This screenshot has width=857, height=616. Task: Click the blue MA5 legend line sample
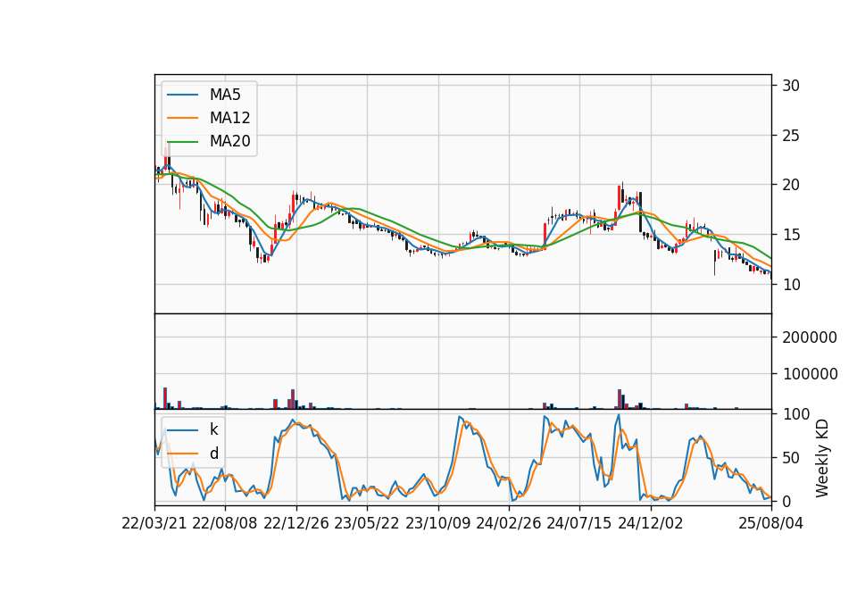click(182, 95)
